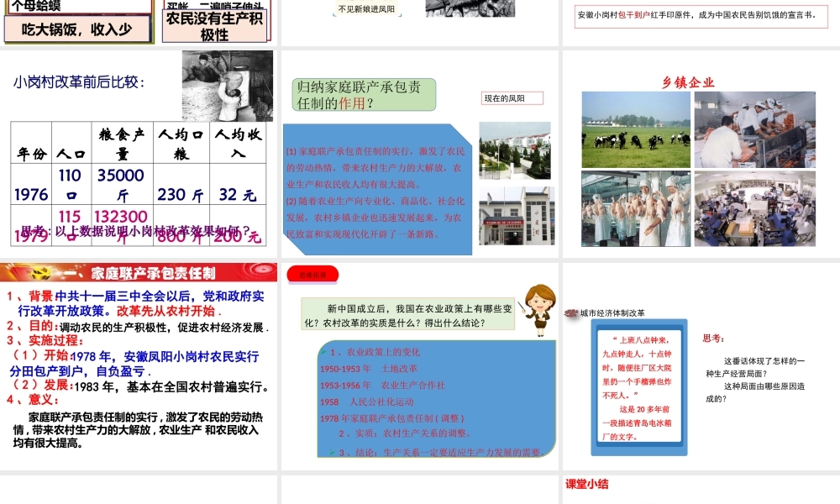Click the 农民没有生产积极性 pink box
Image resolution: width=840 pixels, height=504 pixels.
(214, 26)
